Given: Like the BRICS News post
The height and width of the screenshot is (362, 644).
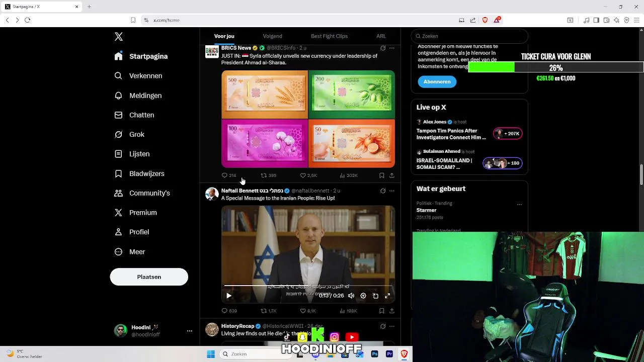Looking at the screenshot, I should (308, 175).
